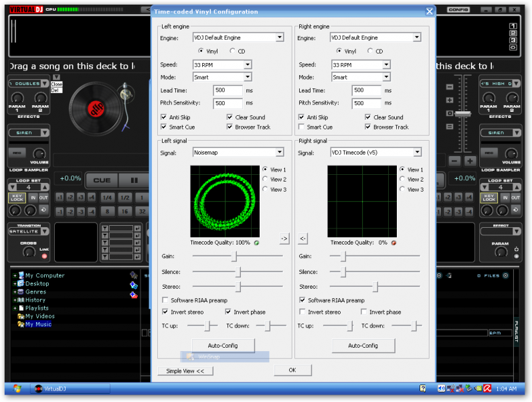This screenshot has width=532, height=402.
Task: Adjust the left signal Gain slider
Action: (234, 256)
